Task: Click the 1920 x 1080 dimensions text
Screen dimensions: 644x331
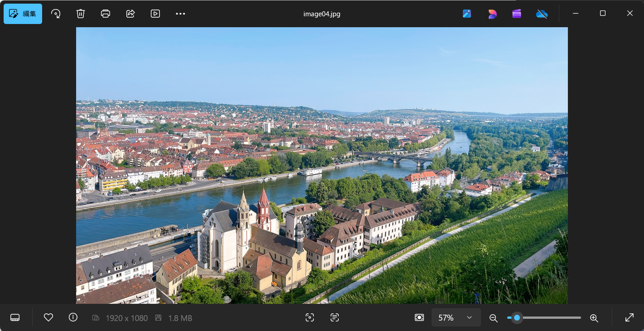Action: click(x=127, y=318)
